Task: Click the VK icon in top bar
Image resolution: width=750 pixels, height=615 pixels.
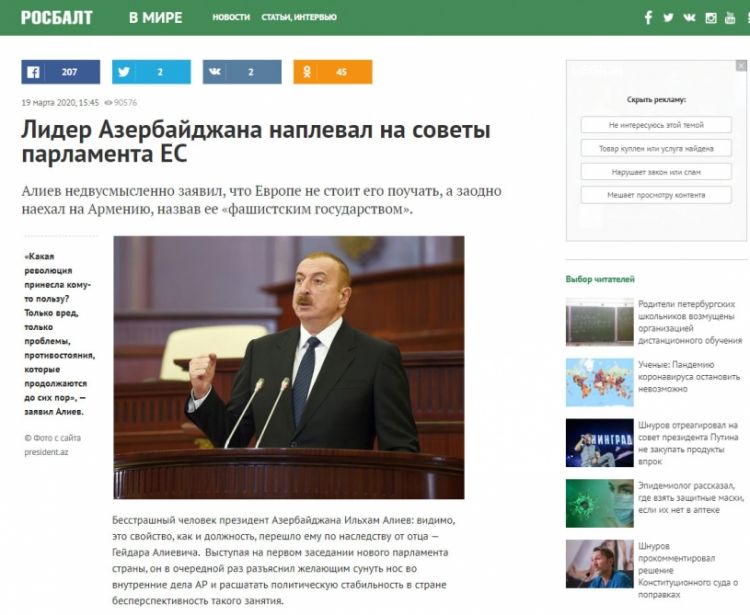Action: coord(690,17)
